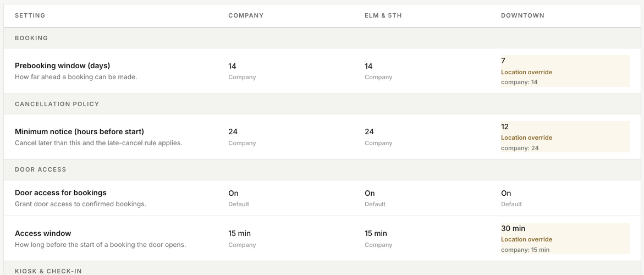Screen dimensions: 644x275
Task: Click 'company: 14' under Downtown prebooking override
Action: 519,82
